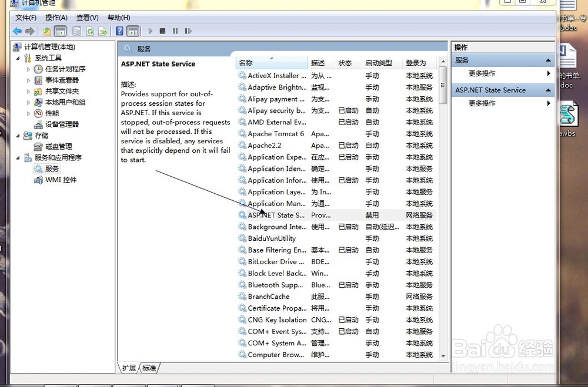
Task: Collapse the 系统工具 tree node arrow
Action: click(18, 58)
